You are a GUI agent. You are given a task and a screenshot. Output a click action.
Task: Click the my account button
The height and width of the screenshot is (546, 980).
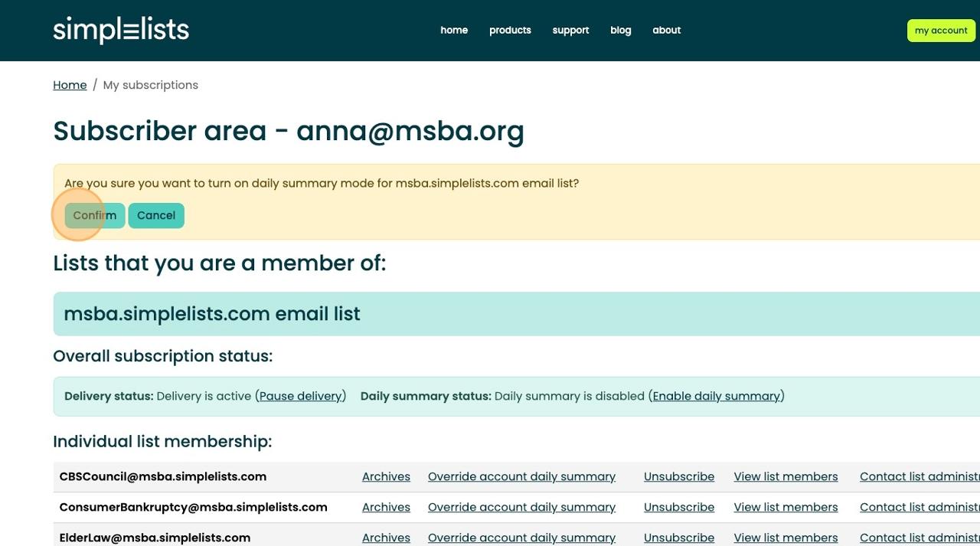[941, 31]
